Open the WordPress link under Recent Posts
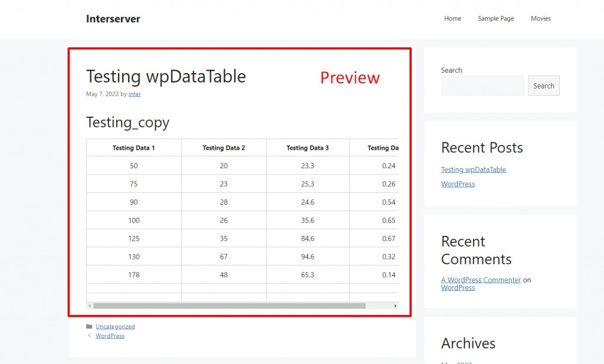 (x=458, y=183)
